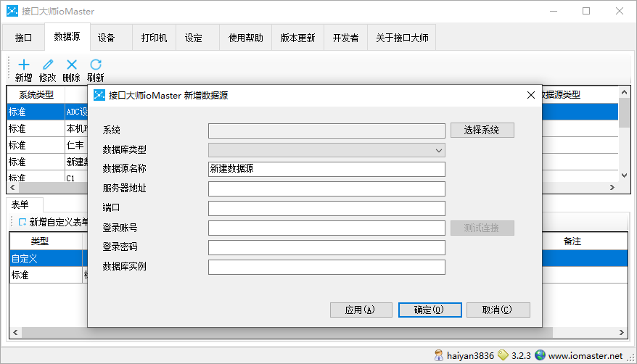Click into the 服务器地址 input field

(326, 189)
